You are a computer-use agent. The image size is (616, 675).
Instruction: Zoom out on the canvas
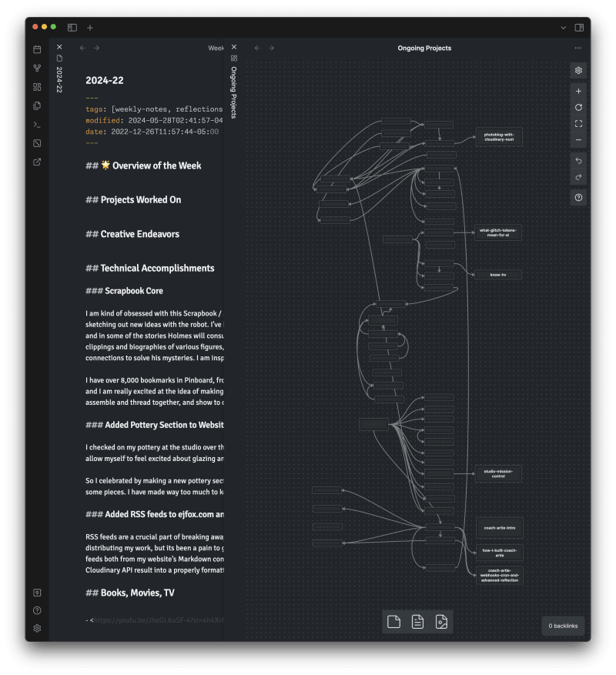click(578, 140)
